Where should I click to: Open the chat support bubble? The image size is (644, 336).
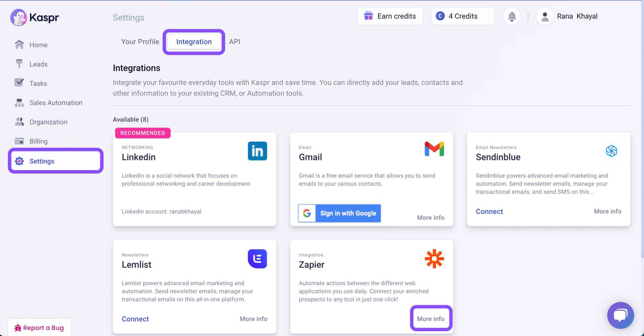tap(620, 315)
